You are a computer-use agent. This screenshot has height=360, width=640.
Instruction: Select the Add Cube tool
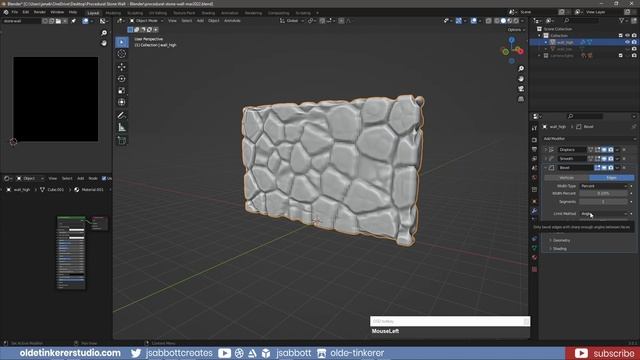click(x=122, y=140)
